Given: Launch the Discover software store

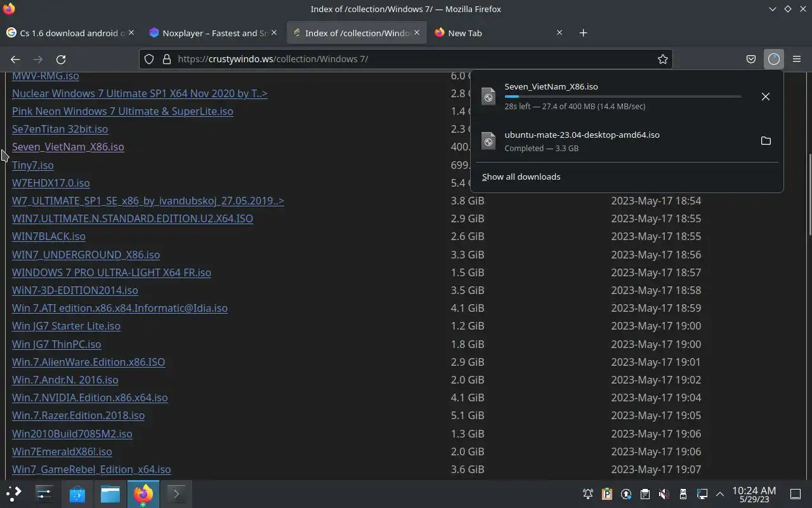Looking at the screenshot, I should pos(77,493).
